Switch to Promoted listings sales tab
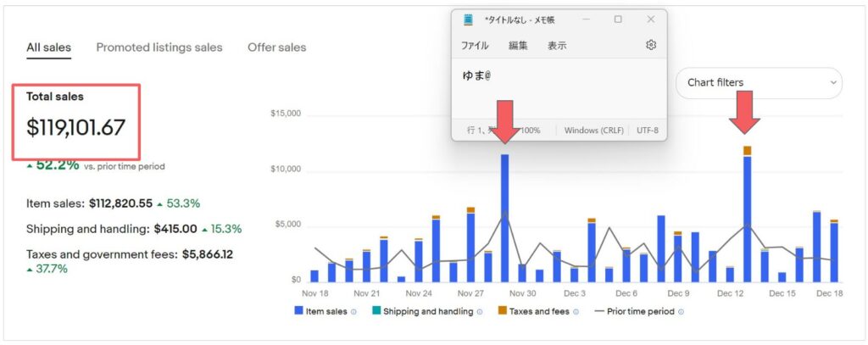This screenshot has height=345, width=868. pyautogui.click(x=159, y=47)
